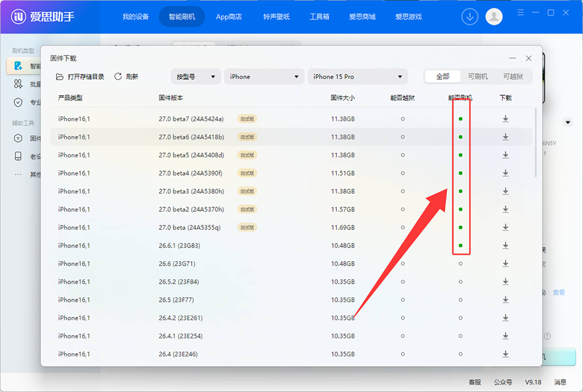Select jailbreak indicator for 26.5 (23F77)

point(402,300)
